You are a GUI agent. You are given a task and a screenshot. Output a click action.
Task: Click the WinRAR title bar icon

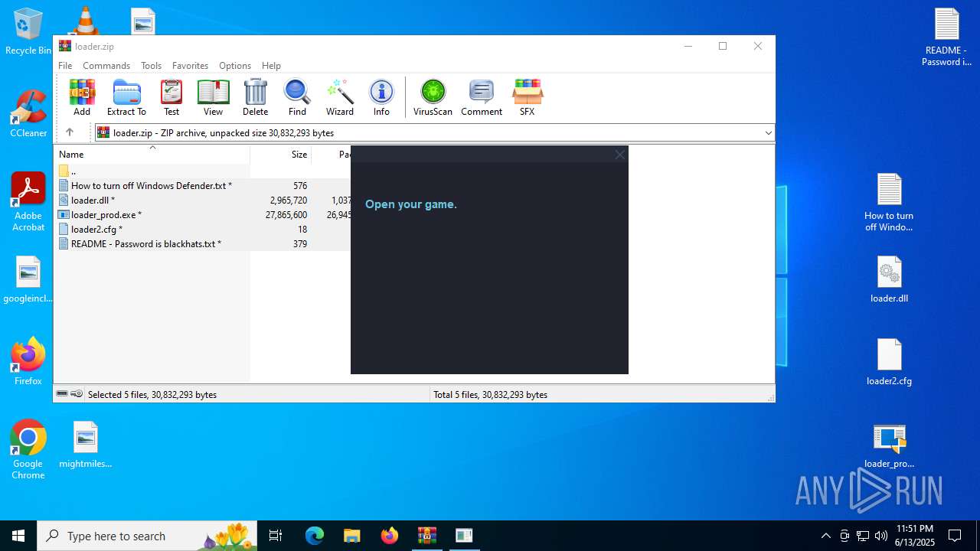(65, 46)
